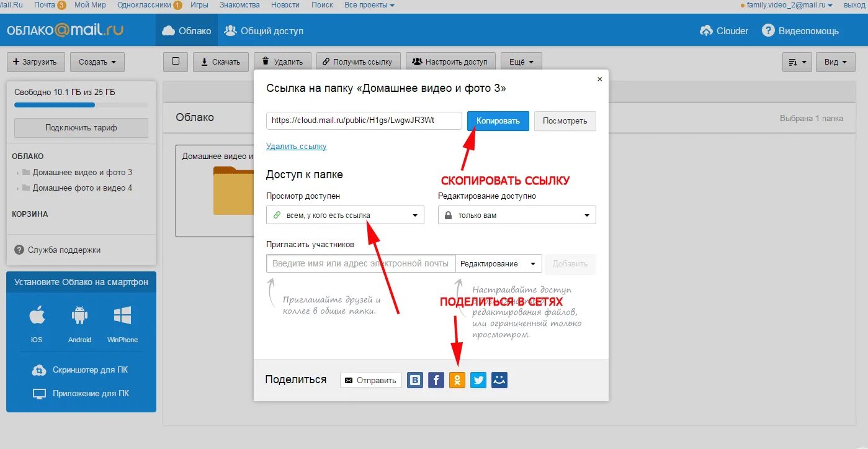Open the Ещё dropdown menu
The width and height of the screenshot is (868, 449).
(522, 61)
